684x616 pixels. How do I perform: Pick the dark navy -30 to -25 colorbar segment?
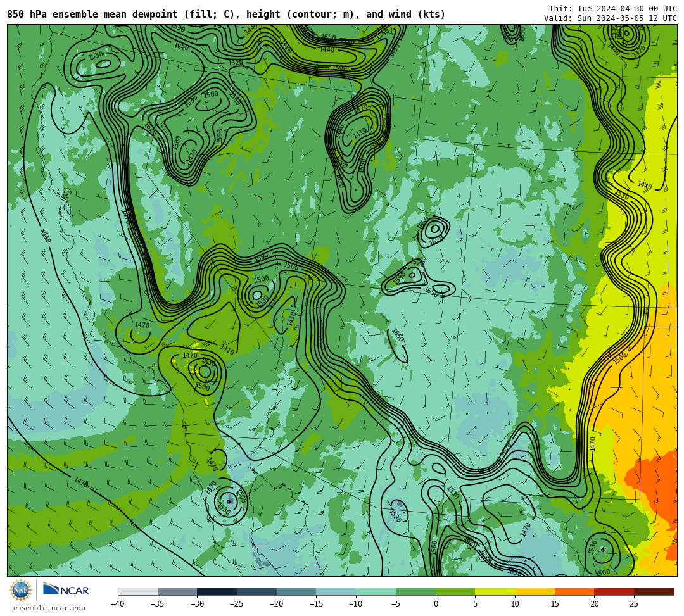coord(217,591)
